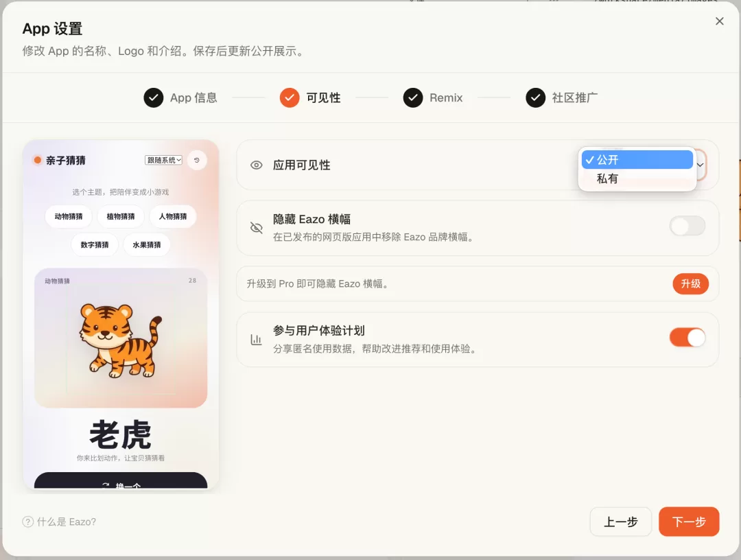This screenshot has height=560, width=741.
Task: Click the eye icon beside 应用可见性
Action: pos(256,165)
